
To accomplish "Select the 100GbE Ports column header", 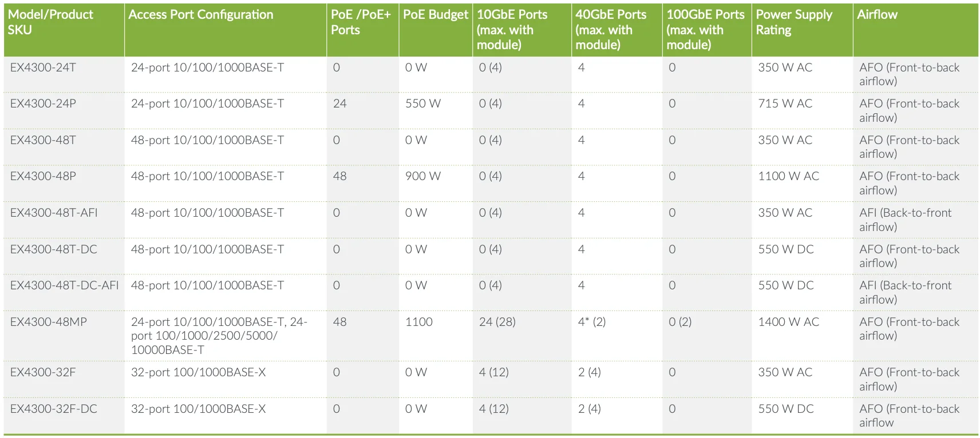I will click(x=705, y=29).
